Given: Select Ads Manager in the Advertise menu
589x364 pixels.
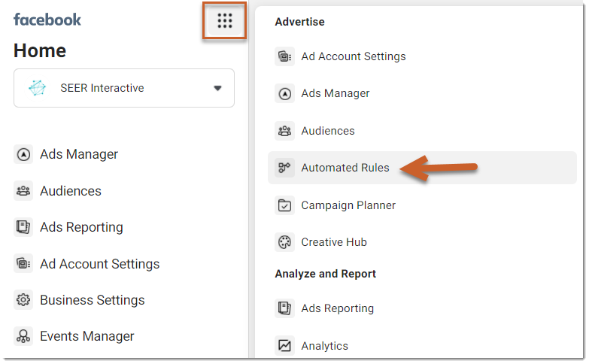Looking at the screenshot, I should 335,93.
